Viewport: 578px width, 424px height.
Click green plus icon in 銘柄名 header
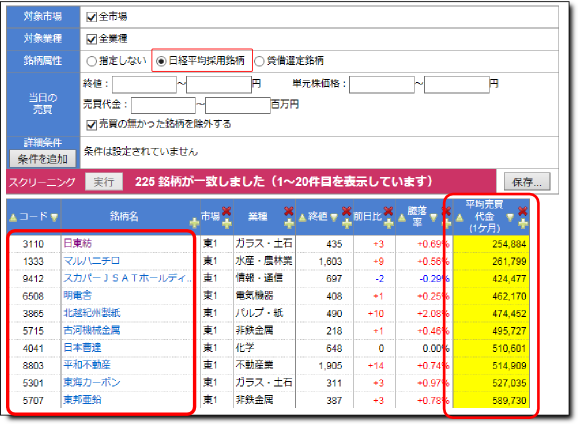(x=194, y=223)
